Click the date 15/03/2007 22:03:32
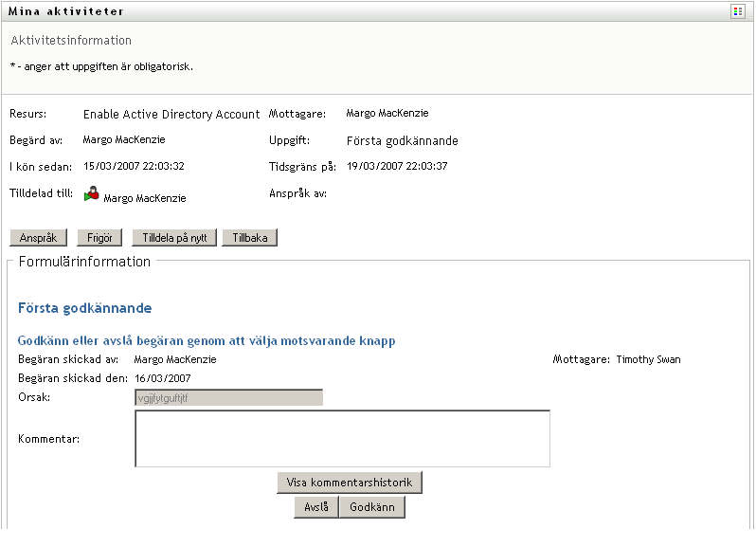This screenshot has height=547, width=756. [134, 166]
